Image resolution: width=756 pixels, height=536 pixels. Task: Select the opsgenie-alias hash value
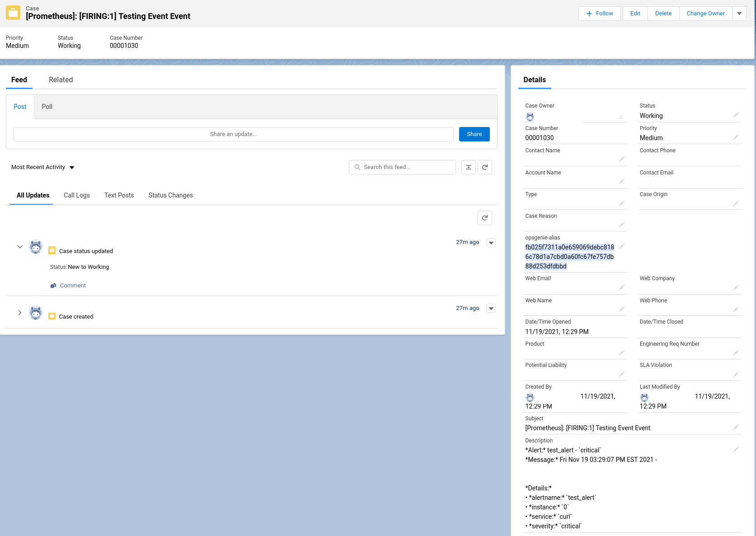click(x=569, y=257)
